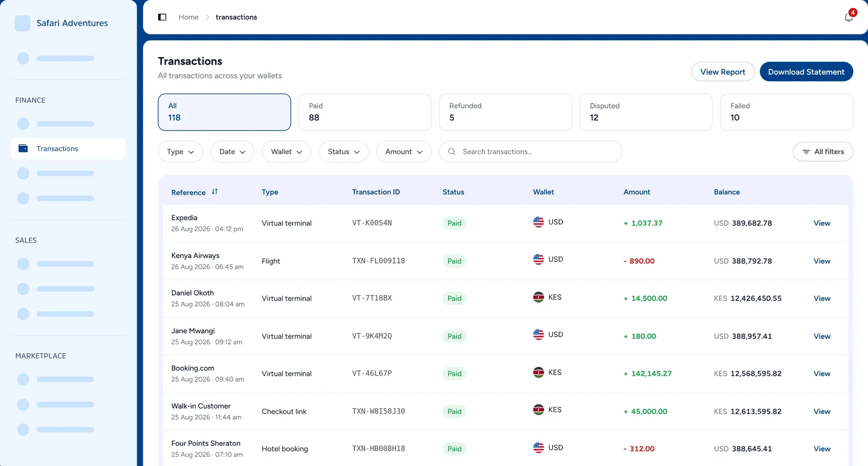
Task: Click the Safari Adventures logo square
Action: (x=23, y=23)
